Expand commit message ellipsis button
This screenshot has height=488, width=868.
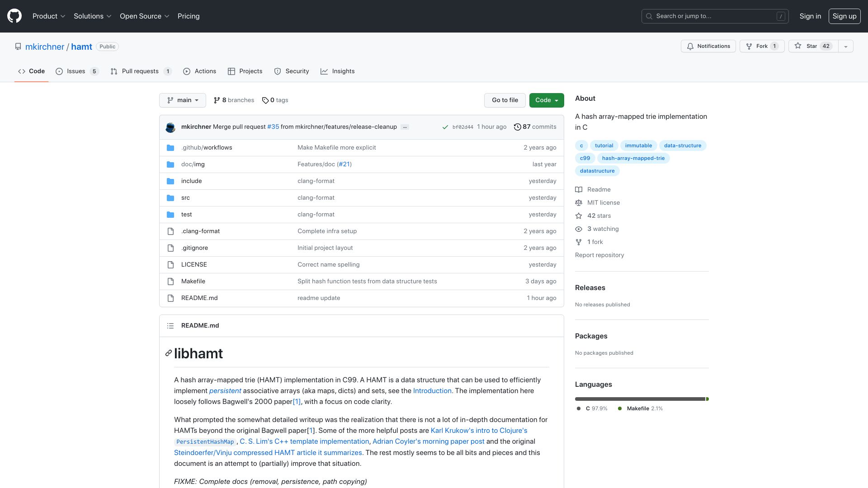405,127
